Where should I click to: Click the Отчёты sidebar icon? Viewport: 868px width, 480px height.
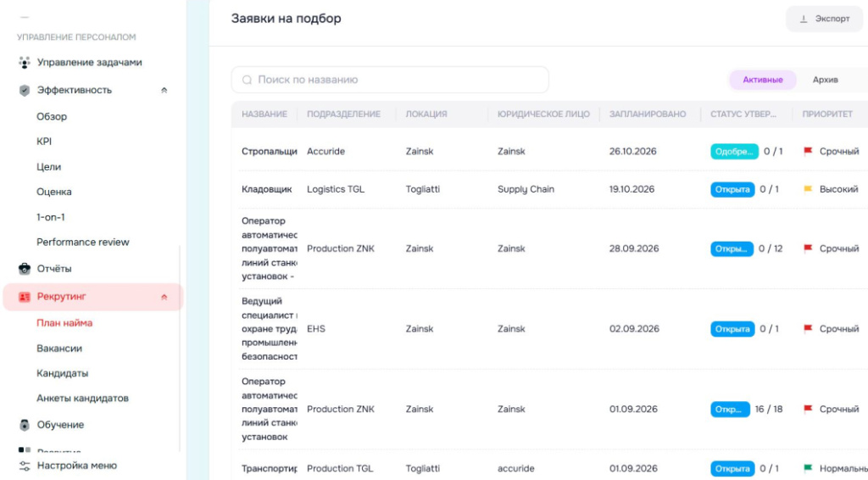click(25, 269)
